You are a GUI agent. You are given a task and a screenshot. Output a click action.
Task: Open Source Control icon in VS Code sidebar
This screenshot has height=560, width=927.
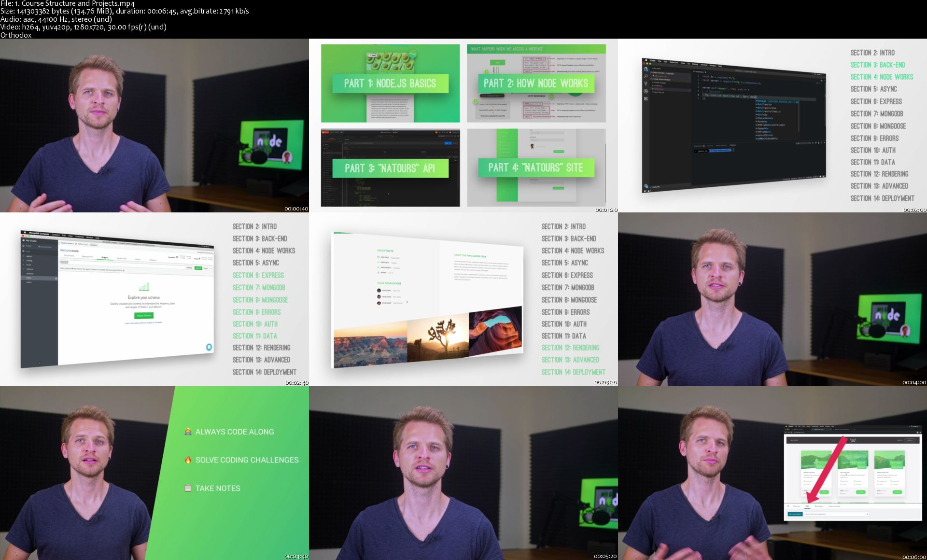(646, 83)
